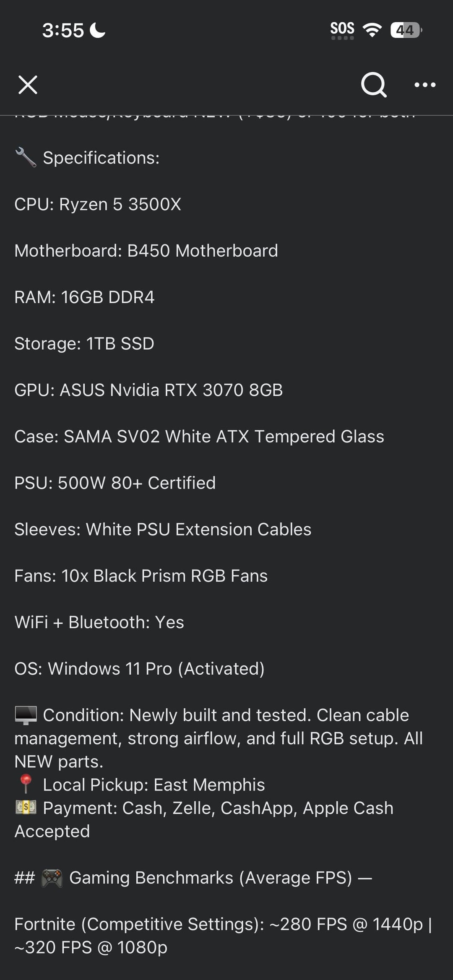This screenshot has height=980, width=453.
Task: Open search with the magnifying glass icon
Action: click(x=373, y=85)
